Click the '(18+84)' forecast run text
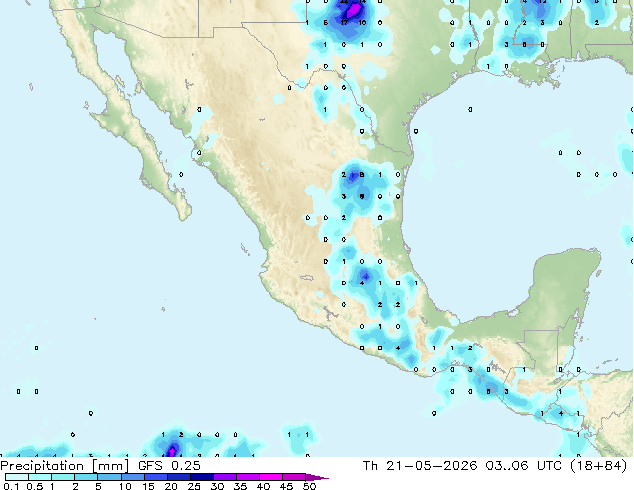Image resolution: width=634 pixels, height=490 pixels. 598,466
